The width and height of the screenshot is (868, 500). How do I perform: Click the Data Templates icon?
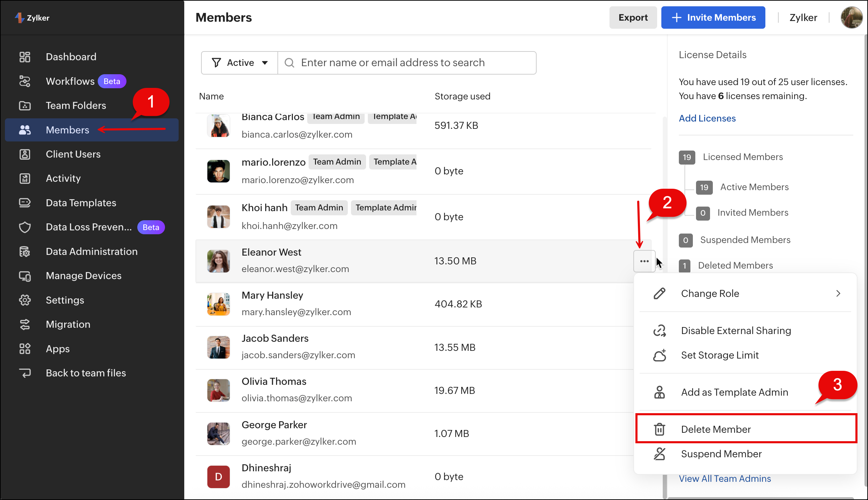click(25, 203)
